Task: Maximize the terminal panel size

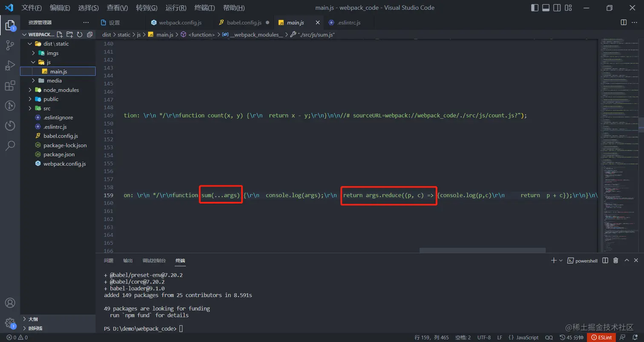Action: [x=626, y=260]
